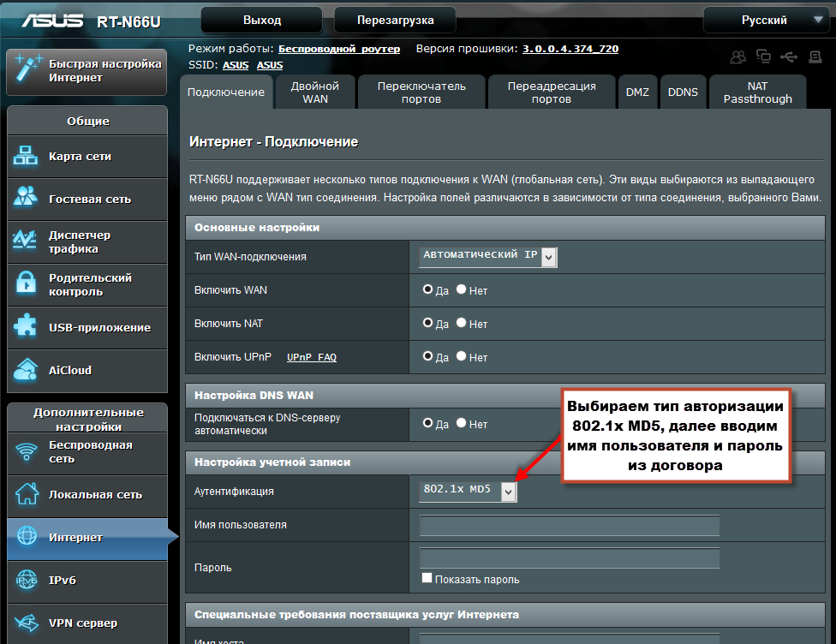This screenshot has height=644, width=836.
Task: Click the Guest Network people icon
Action: click(26, 196)
